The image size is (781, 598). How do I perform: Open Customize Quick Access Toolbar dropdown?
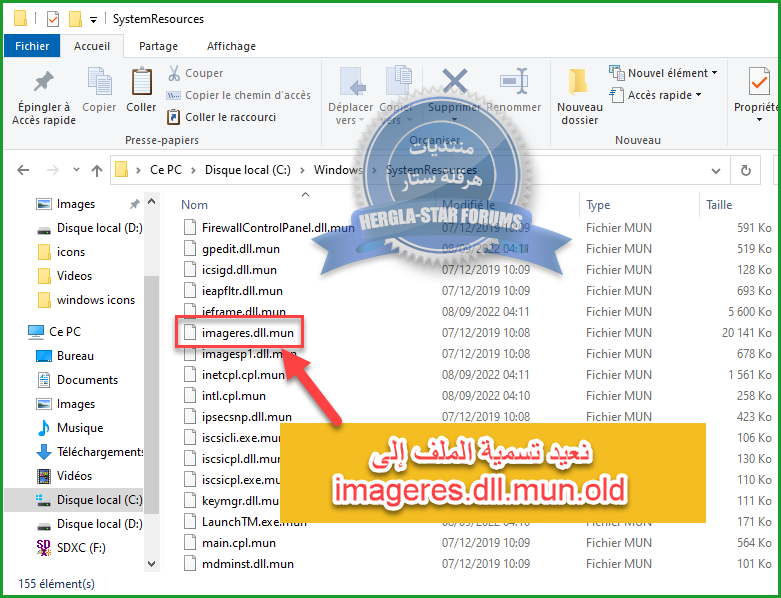tap(93, 20)
